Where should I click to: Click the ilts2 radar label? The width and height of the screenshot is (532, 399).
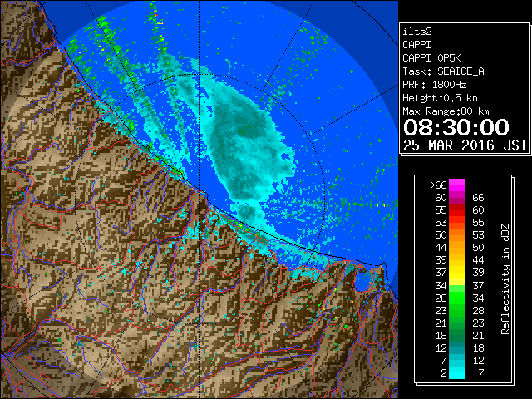point(417,32)
